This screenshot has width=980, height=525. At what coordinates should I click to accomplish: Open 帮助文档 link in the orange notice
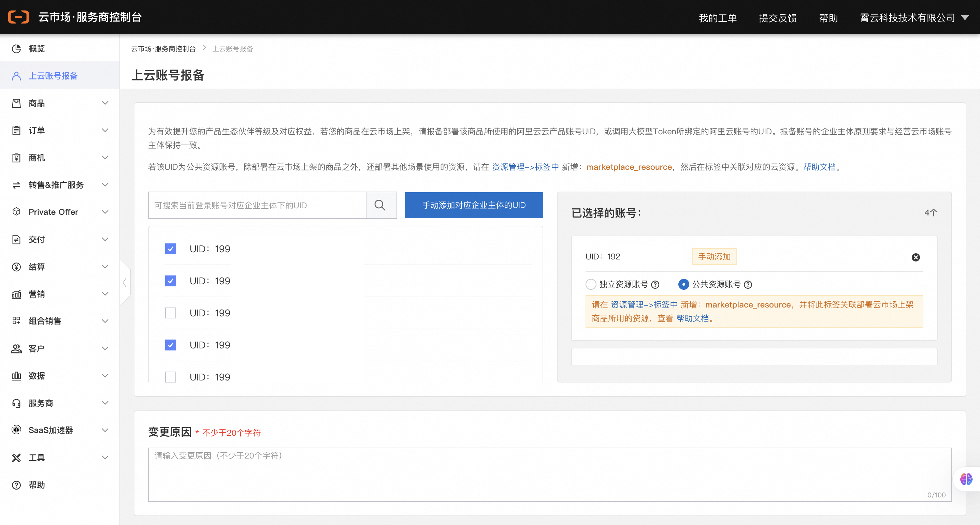point(692,318)
